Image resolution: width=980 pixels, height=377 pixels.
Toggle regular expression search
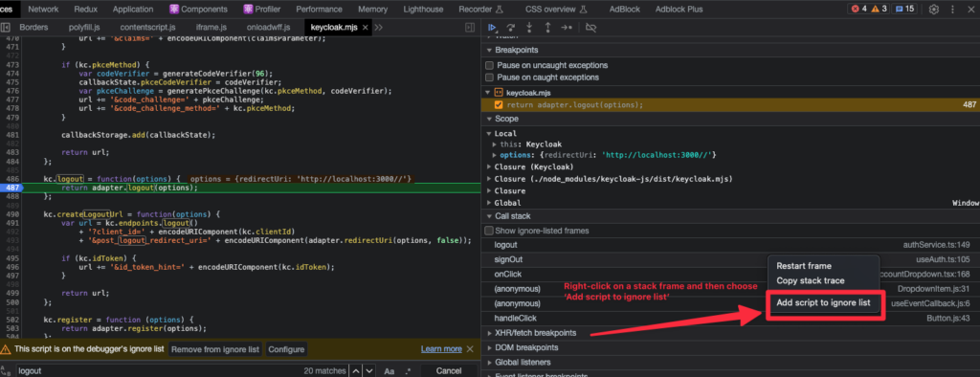pyautogui.click(x=408, y=370)
